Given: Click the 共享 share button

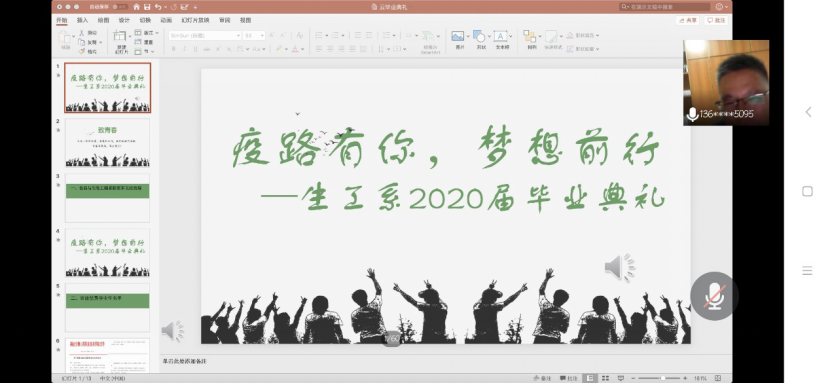Looking at the screenshot, I should click(x=688, y=20).
